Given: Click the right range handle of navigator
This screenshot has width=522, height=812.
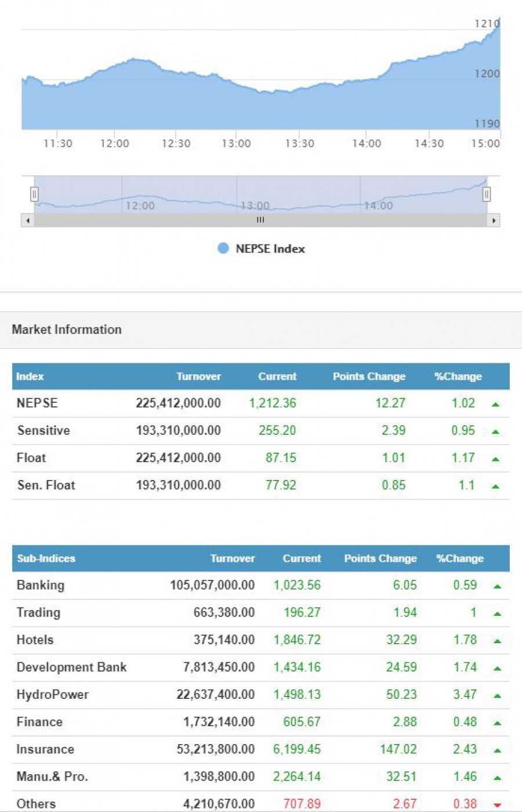Looking at the screenshot, I should pos(486,194).
